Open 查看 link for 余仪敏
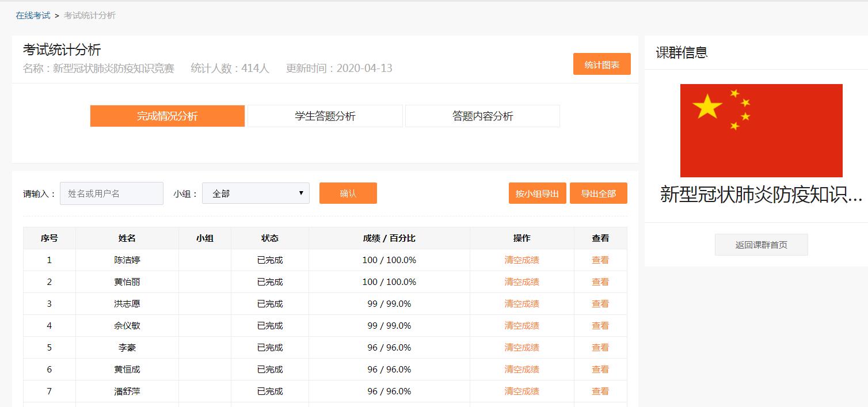This screenshot has width=868, height=407. (x=600, y=326)
